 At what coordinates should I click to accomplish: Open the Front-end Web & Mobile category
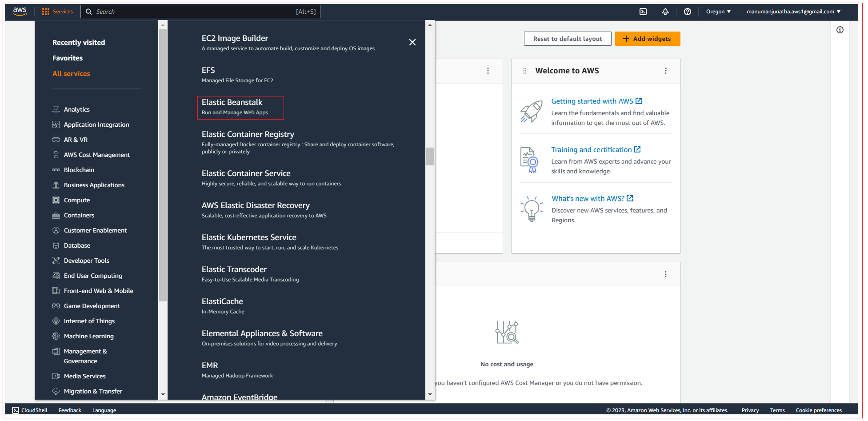point(98,291)
